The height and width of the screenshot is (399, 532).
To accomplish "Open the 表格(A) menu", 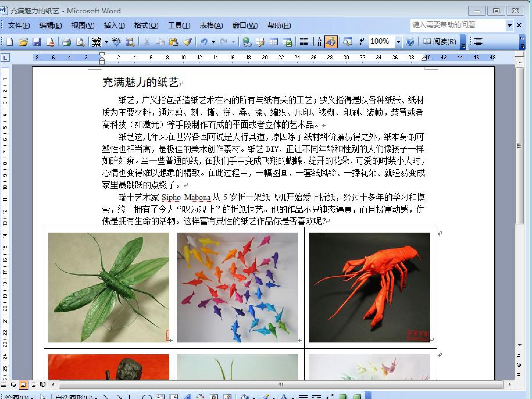I will (211, 25).
